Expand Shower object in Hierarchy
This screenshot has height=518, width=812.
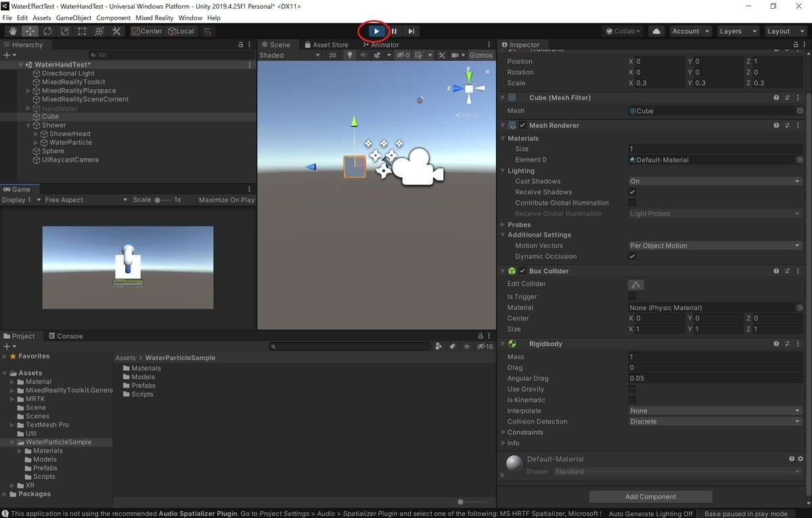(29, 125)
